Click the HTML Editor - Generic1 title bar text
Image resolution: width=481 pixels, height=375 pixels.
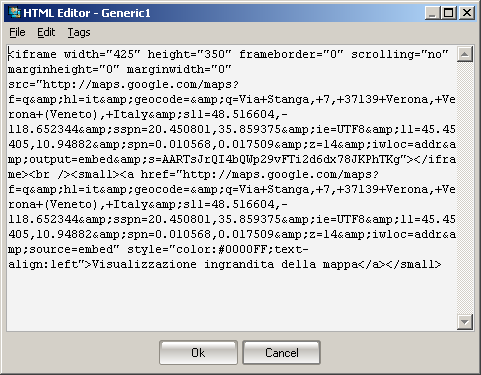point(87,13)
